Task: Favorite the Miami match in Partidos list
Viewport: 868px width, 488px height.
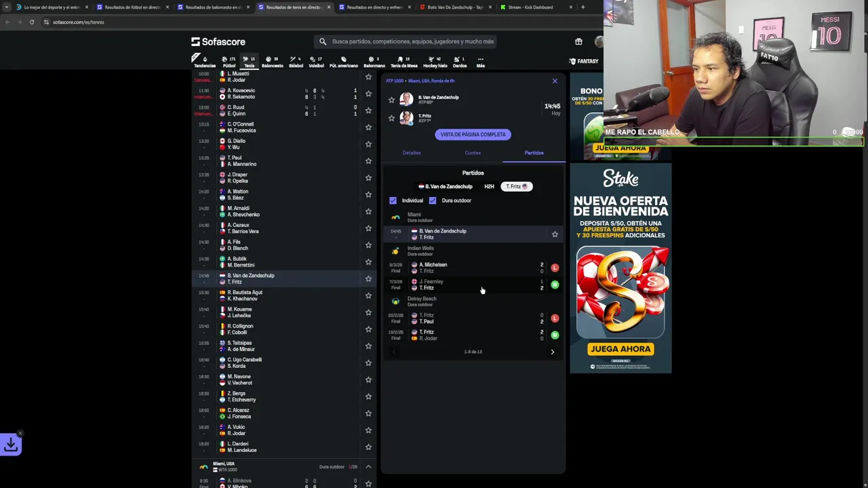Action: point(555,235)
